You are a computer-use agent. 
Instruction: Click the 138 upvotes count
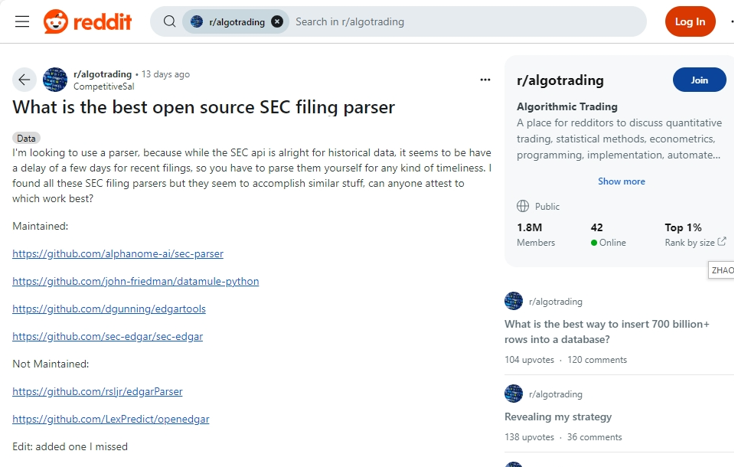tap(529, 437)
